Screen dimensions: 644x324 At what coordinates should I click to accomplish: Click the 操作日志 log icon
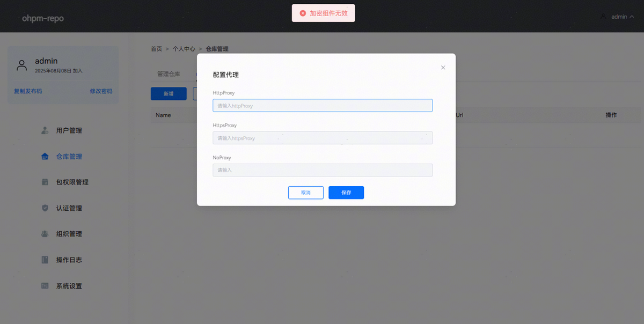[45, 260]
